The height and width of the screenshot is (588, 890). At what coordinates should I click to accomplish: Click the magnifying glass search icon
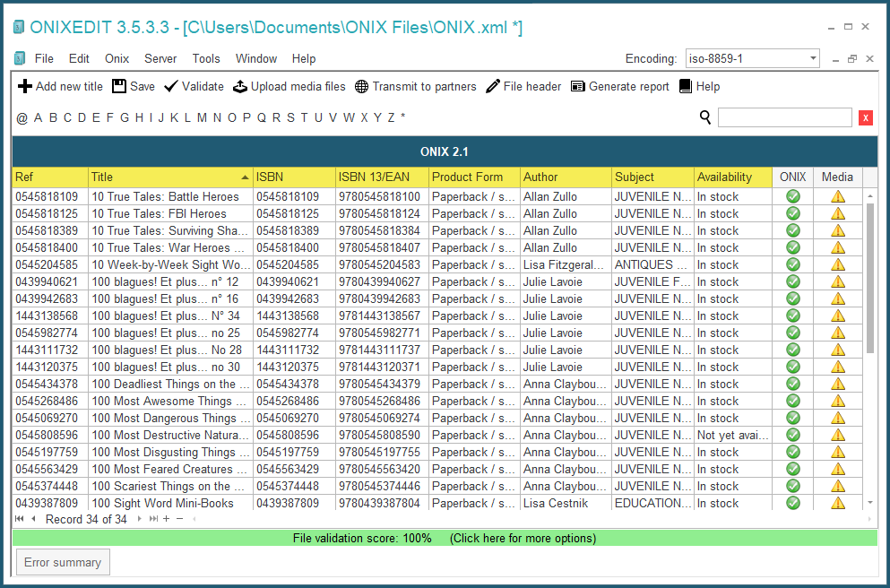coord(705,117)
